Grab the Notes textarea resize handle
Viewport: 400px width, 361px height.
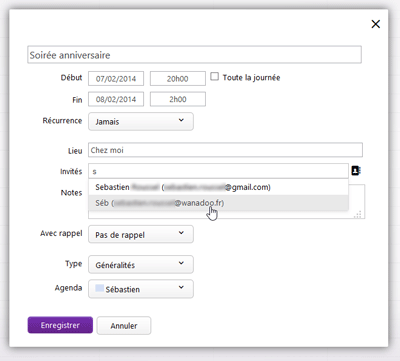click(358, 215)
